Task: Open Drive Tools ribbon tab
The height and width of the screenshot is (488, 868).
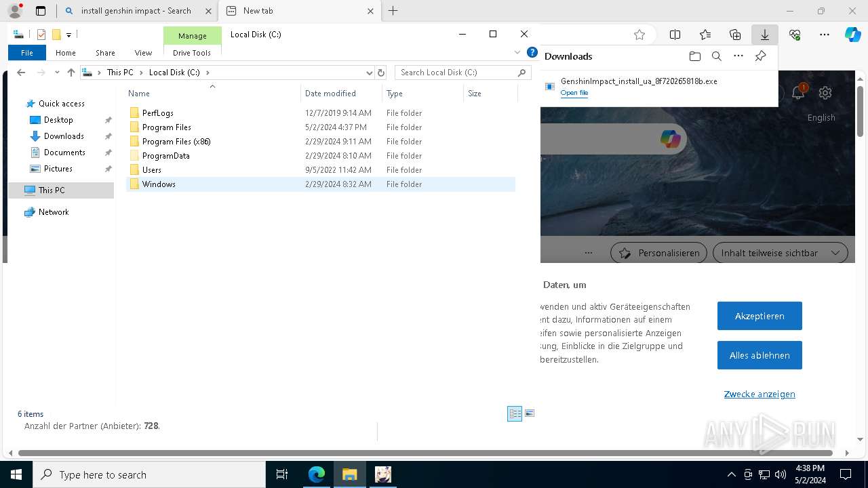Action: tap(192, 53)
